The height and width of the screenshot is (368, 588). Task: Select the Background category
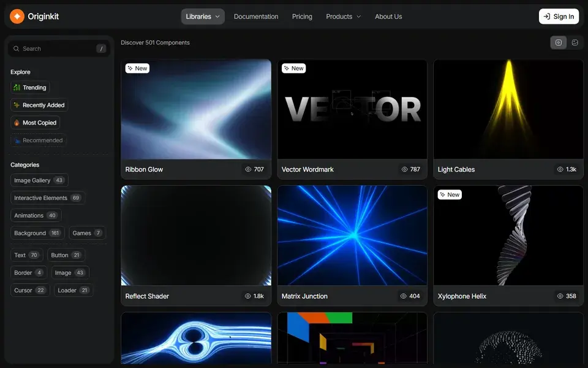click(x=37, y=233)
